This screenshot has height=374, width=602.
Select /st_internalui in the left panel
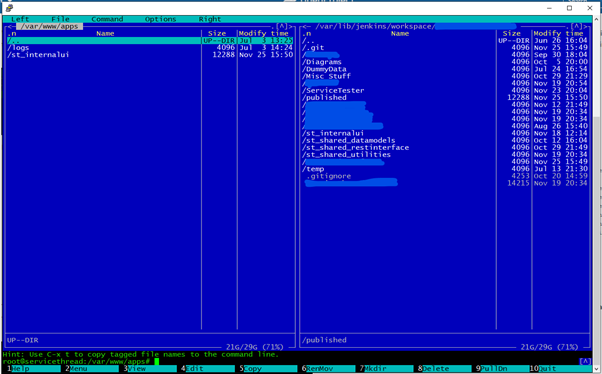[x=150, y=55]
